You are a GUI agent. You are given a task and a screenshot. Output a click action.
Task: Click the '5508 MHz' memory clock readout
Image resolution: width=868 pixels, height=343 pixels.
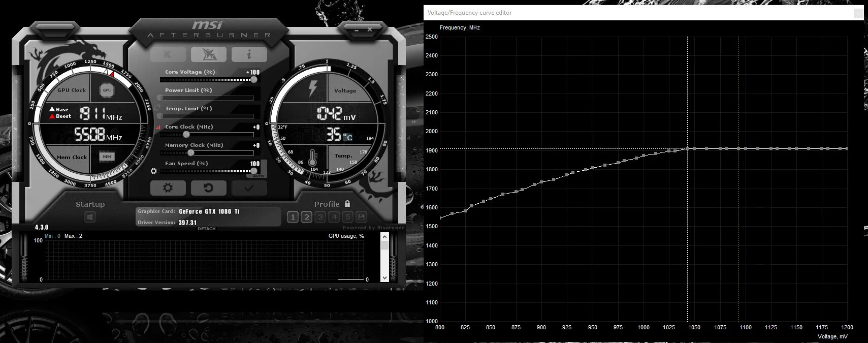tap(98, 135)
